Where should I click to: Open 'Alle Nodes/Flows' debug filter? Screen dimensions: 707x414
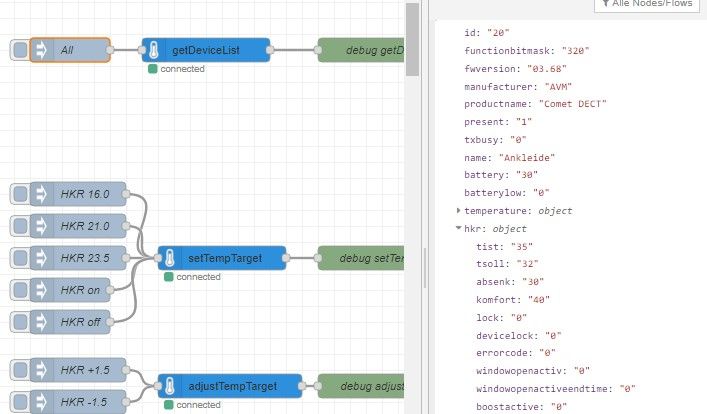click(647, 4)
